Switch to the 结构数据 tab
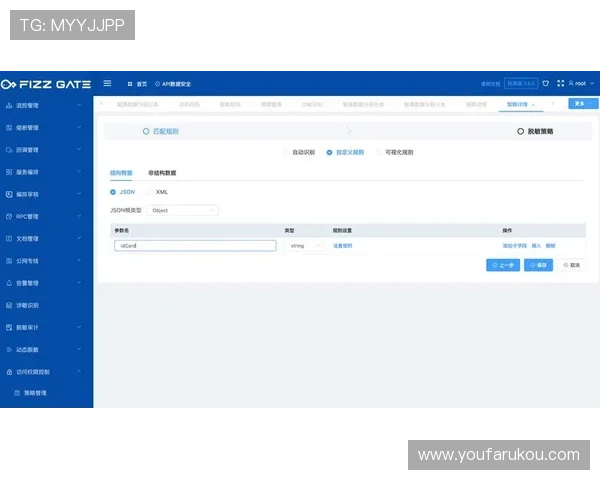This screenshot has width=600, height=480. click(121, 173)
